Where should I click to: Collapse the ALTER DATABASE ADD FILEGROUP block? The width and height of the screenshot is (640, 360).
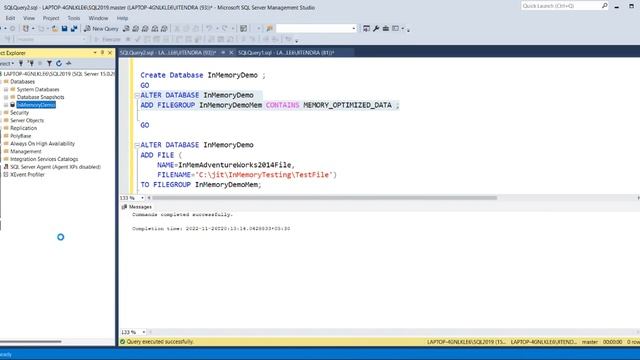(137, 96)
